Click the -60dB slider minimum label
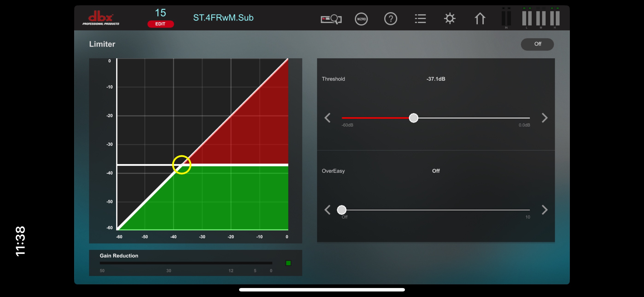This screenshot has height=297, width=644. (x=347, y=125)
